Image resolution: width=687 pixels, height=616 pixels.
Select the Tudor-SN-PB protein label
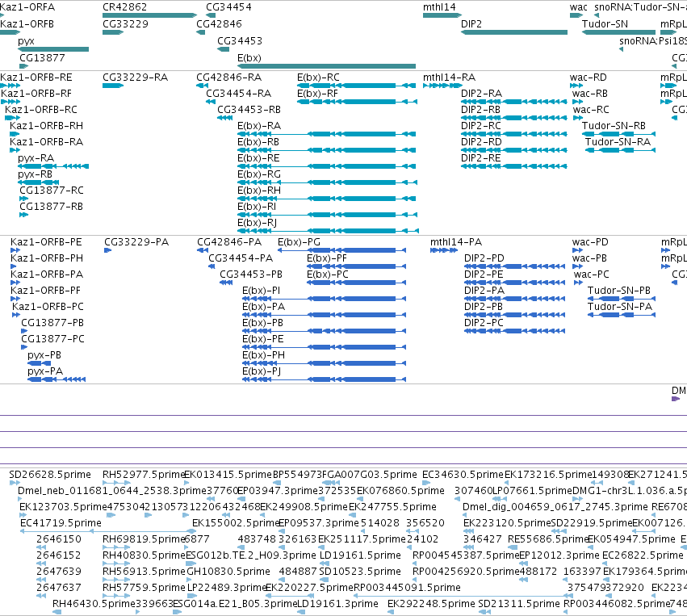(619, 291)
